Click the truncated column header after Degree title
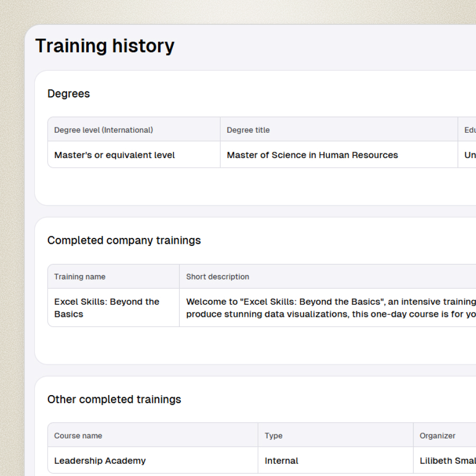This screenshot has height=476, width=476. [469, 130]
